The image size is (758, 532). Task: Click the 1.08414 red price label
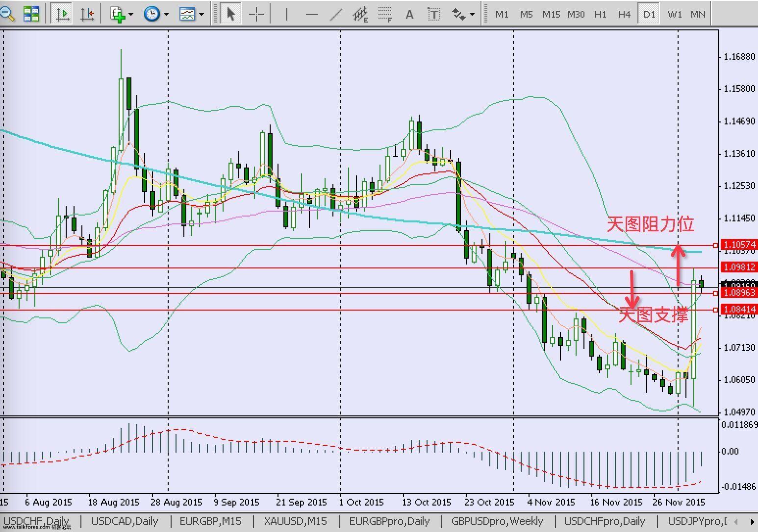tap(739, 309)
